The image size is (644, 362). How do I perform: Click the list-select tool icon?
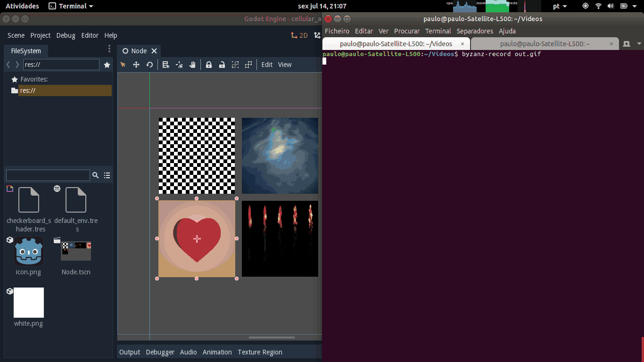pos(166,65)
